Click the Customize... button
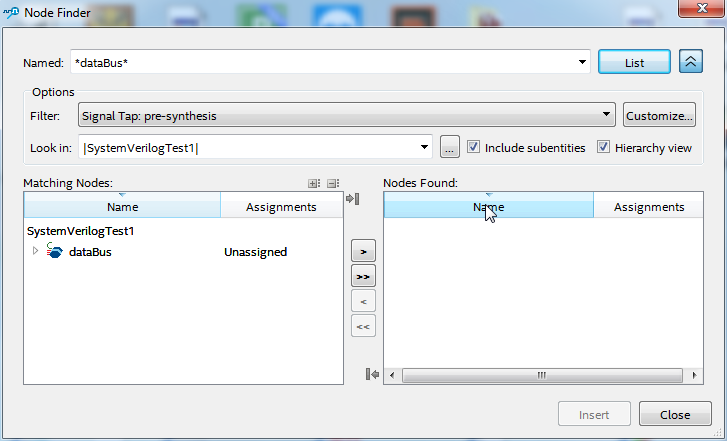Image resolution: width=727 pixels, height=441 pixels. (x=659, y=115)
